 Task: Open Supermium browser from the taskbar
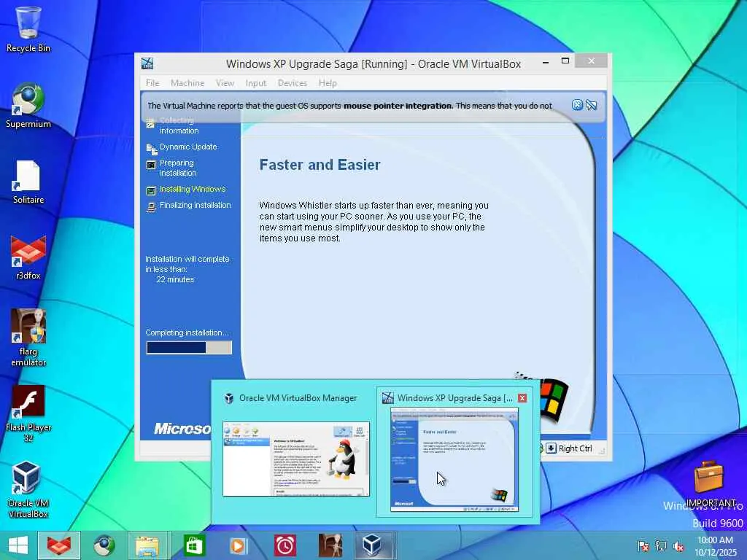104,545
